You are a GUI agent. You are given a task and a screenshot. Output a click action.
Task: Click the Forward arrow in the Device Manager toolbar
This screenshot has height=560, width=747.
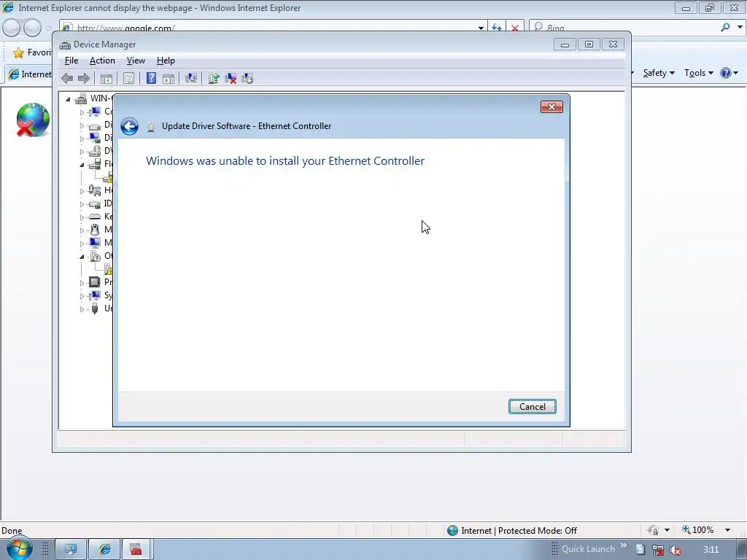click(x=84, y=79)
